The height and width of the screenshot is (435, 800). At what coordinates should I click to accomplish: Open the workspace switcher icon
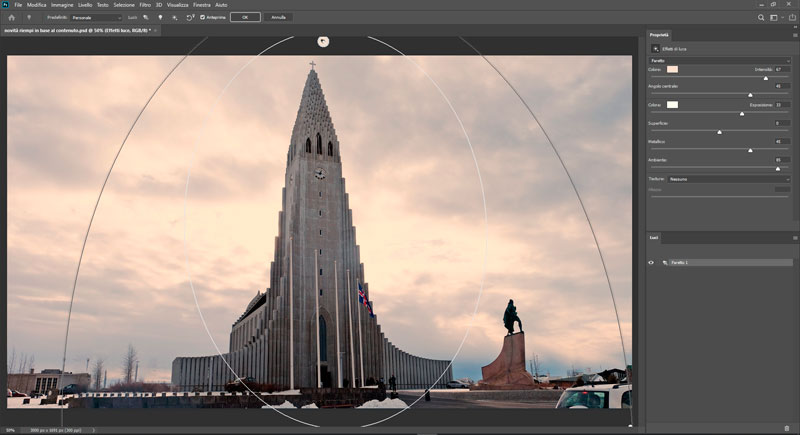point(773,17)
